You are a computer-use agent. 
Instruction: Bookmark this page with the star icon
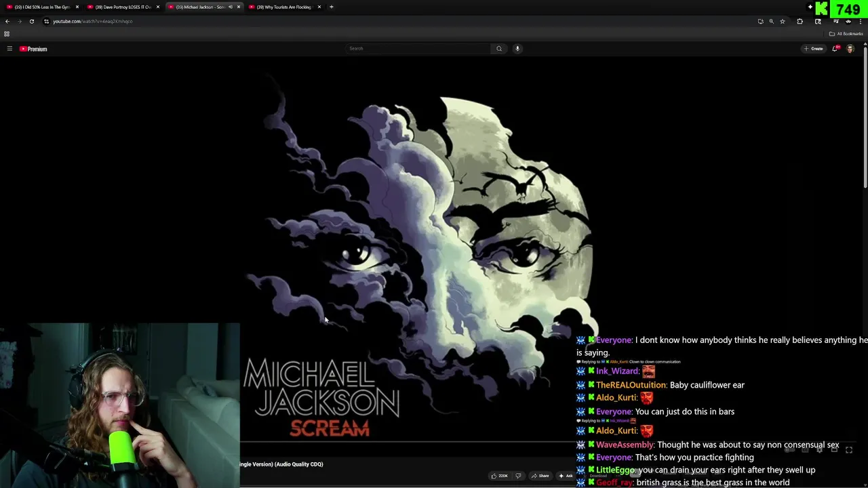tap(782, 21)
